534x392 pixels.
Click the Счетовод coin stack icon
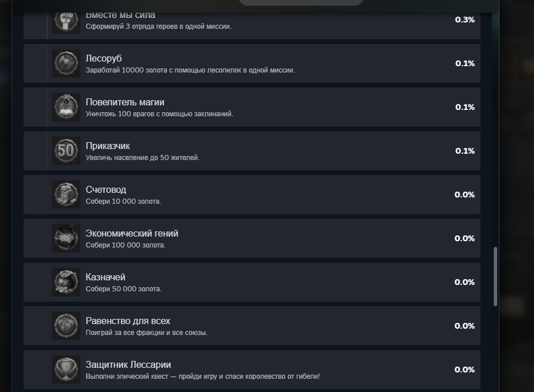pos(66,195)
